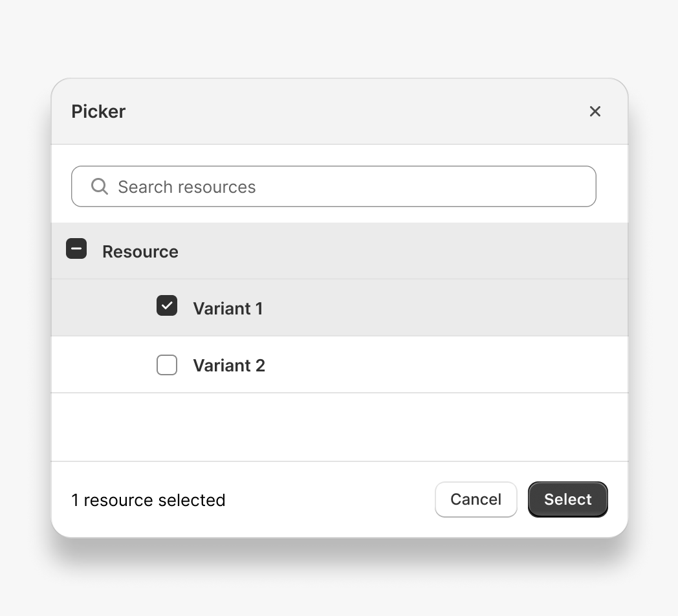Click the '1 resource selected' status text
The width and height of the screenshot is (678, 616).
point(148,500)
